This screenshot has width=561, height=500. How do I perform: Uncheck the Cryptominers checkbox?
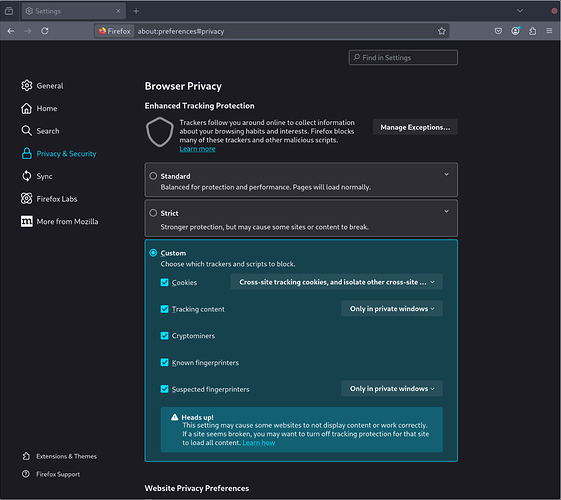point(165,335)
